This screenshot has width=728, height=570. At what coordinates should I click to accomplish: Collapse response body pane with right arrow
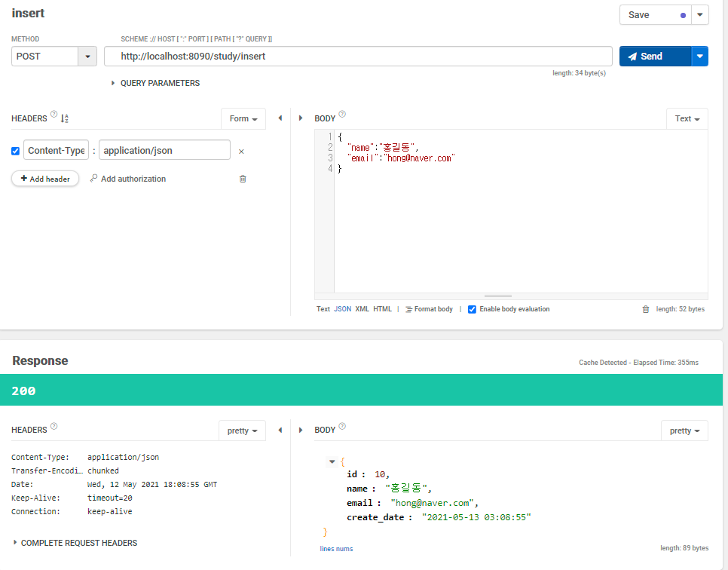(x=301, y=431)
